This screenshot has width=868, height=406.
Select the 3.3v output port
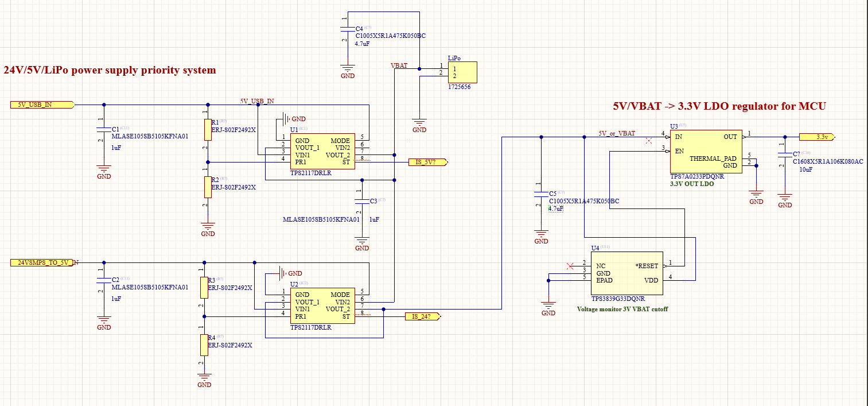(818, 137)
